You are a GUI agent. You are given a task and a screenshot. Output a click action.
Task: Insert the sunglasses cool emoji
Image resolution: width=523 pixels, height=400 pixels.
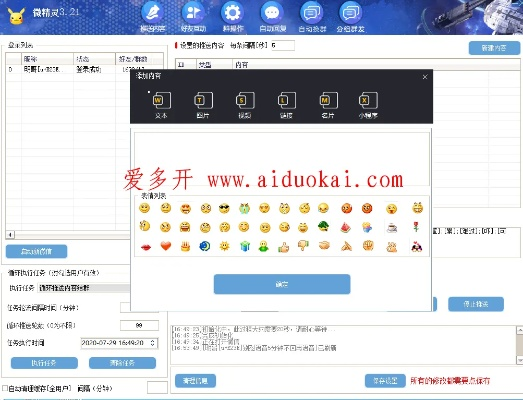tap(224, 209)
